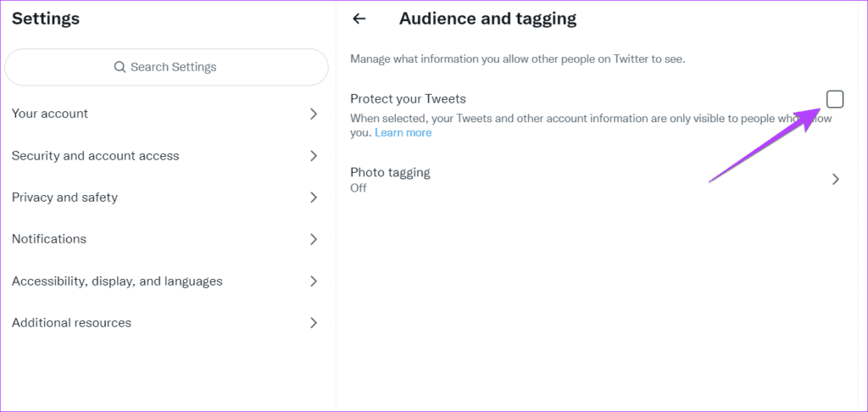This screenshot has width=868, height=412.
Task: Click the chevron next to Security and account access
Action: point(314,156)
